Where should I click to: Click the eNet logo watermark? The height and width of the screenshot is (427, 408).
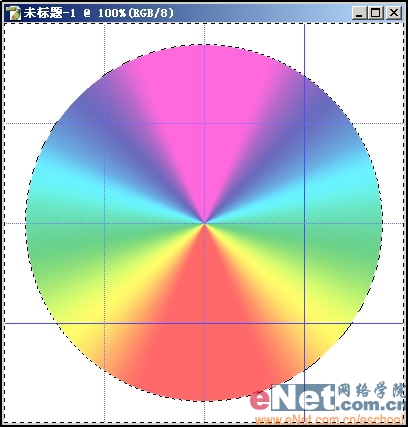(293, 398)
